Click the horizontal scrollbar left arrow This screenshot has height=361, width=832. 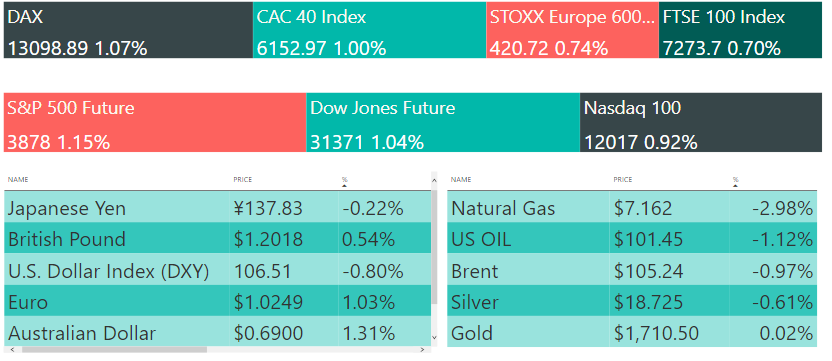click(x=12, y=350)
